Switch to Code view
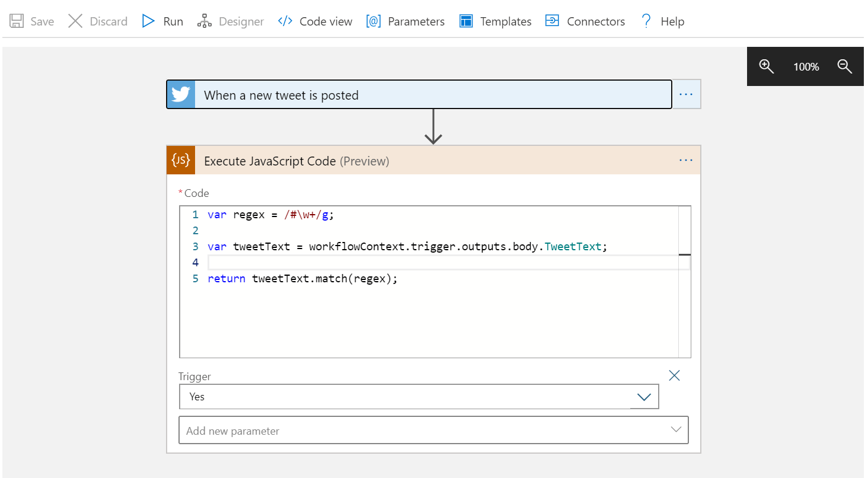This screenshot has height=478, width=868. [x=315, y=21]
